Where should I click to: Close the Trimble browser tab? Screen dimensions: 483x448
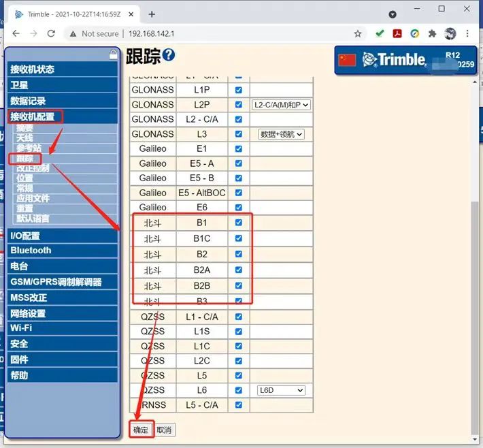[131, 14]
